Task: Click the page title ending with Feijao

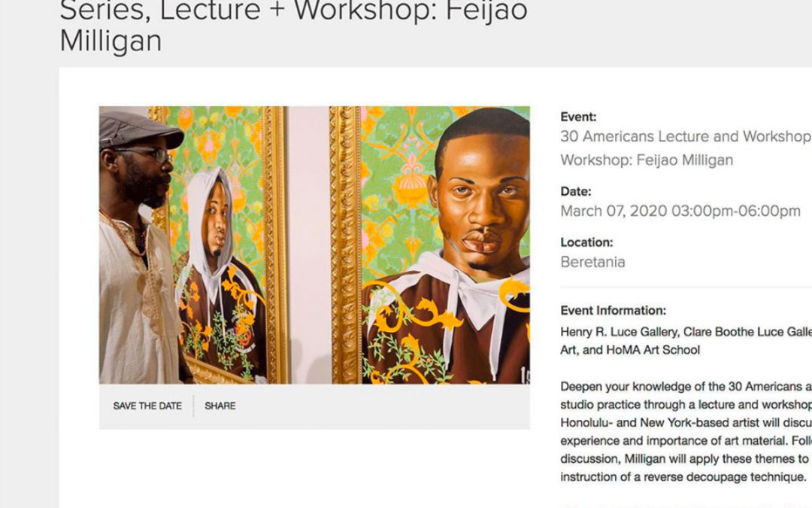Action: coord(293,11)
